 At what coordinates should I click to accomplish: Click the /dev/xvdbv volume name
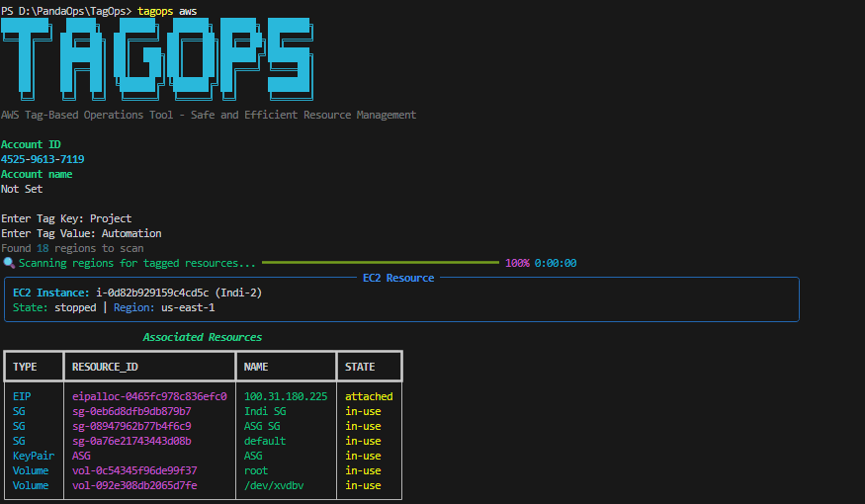click(277, 485)
